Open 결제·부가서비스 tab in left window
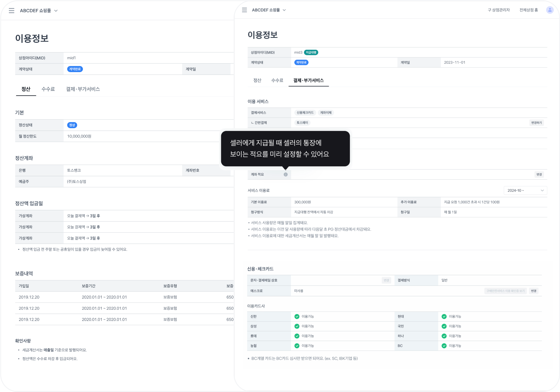Viewport: 560px width, 392px height. click(x=83, y=89)
